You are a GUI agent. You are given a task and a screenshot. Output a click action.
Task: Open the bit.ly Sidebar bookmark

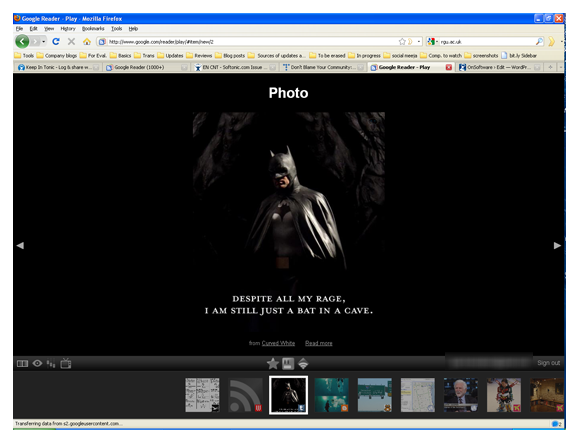[519, 55]
